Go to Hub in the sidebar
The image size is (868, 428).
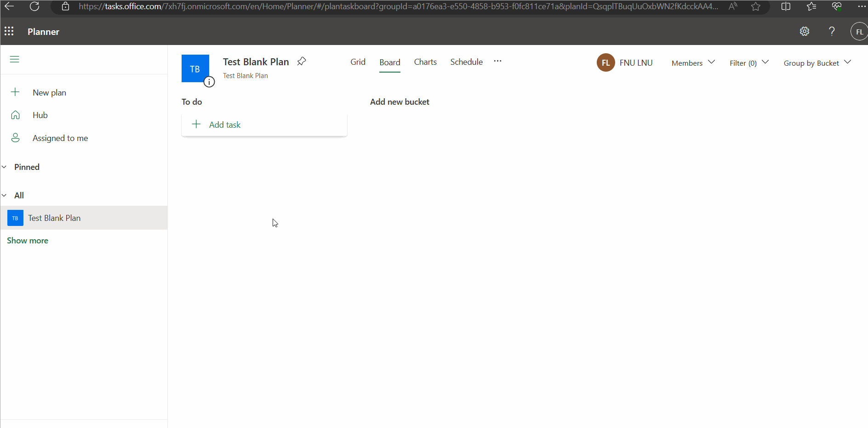click(x=40, y=115)
